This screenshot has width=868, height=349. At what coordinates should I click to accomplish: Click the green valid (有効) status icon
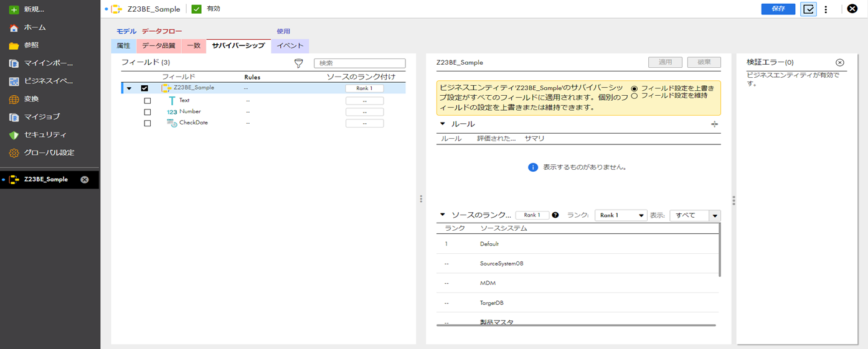197,9
